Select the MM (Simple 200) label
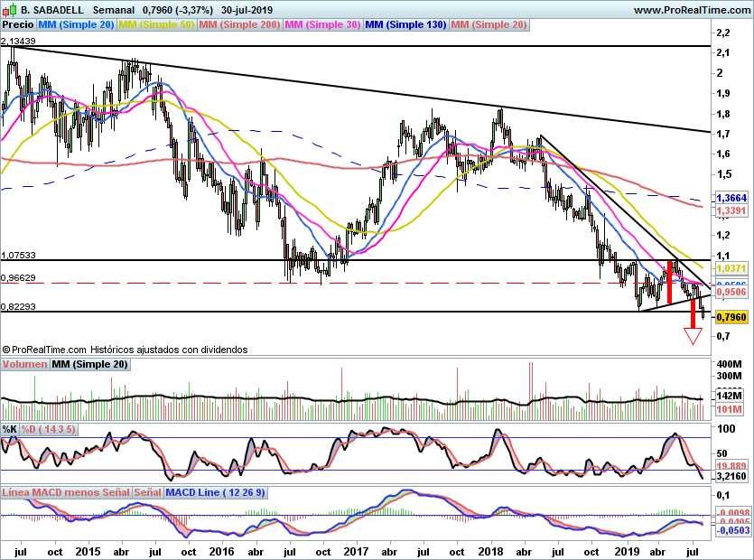Image resolution: width=754 pixels, height=560 pixels. [239, 24]
